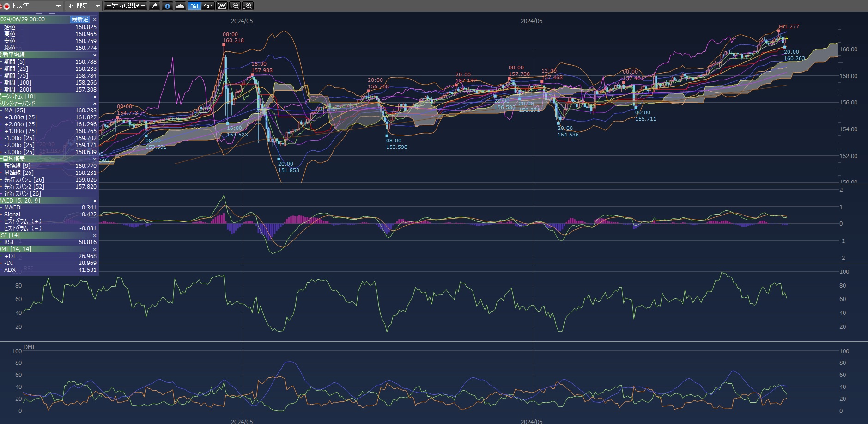
Task: Remove the RSI [14] indicator panel
Action: 95,235
